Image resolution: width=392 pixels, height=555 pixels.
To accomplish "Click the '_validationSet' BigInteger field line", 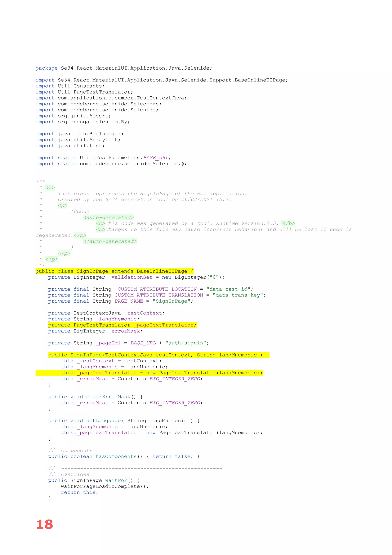I will click(136, 277).
